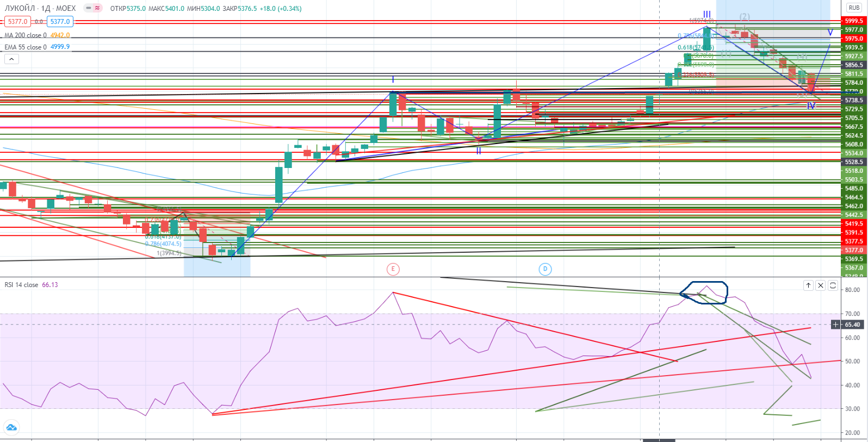
Task: Move the RSI pane up
Action: (808, 285)
